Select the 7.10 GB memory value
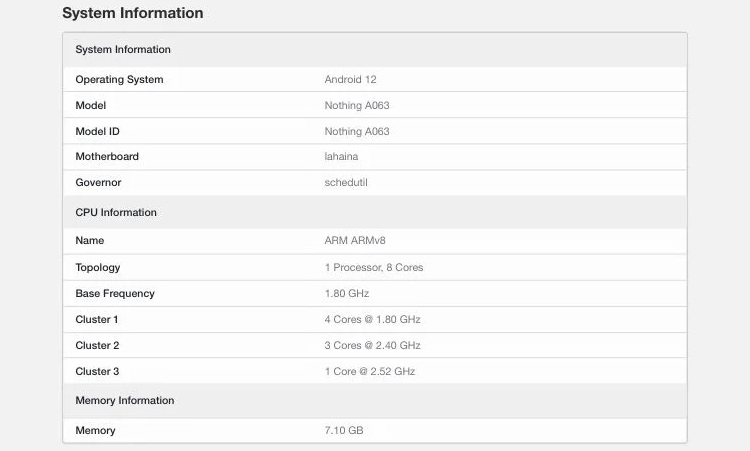 345,431
